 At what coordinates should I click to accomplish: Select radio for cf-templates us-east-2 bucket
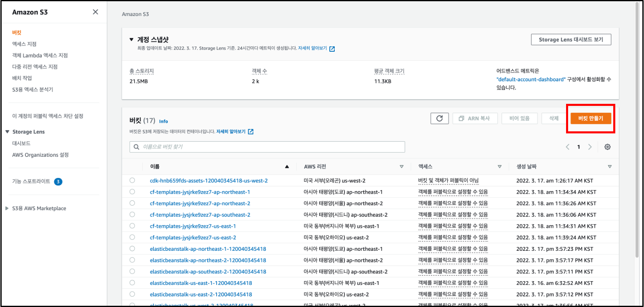tap(132, 237)
